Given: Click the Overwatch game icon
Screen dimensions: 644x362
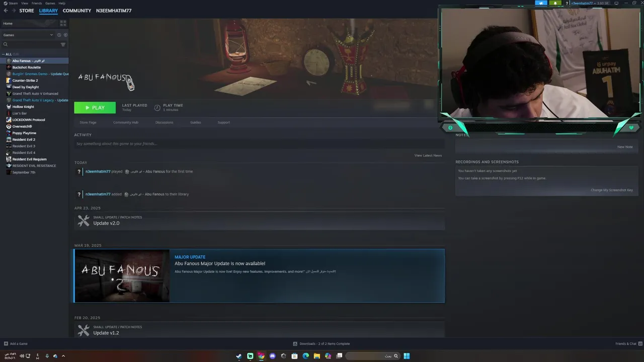Looking at the screenshot, I should pyautogui.click(x=9, y=126).
